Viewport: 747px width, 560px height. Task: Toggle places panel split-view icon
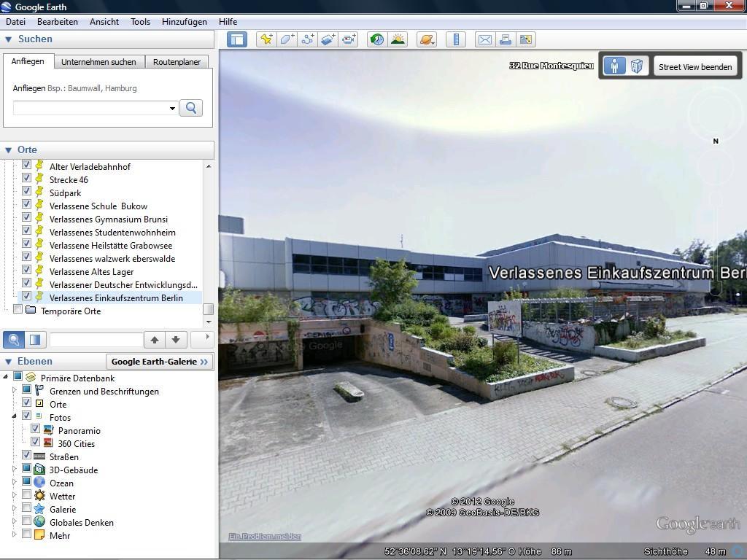click(x=35, y=340)
